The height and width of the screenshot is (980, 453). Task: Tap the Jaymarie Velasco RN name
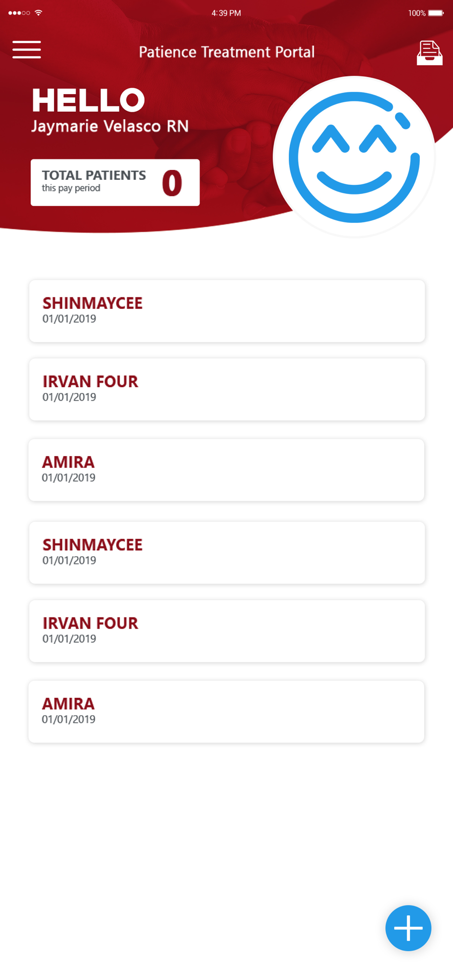coord(110,126)
